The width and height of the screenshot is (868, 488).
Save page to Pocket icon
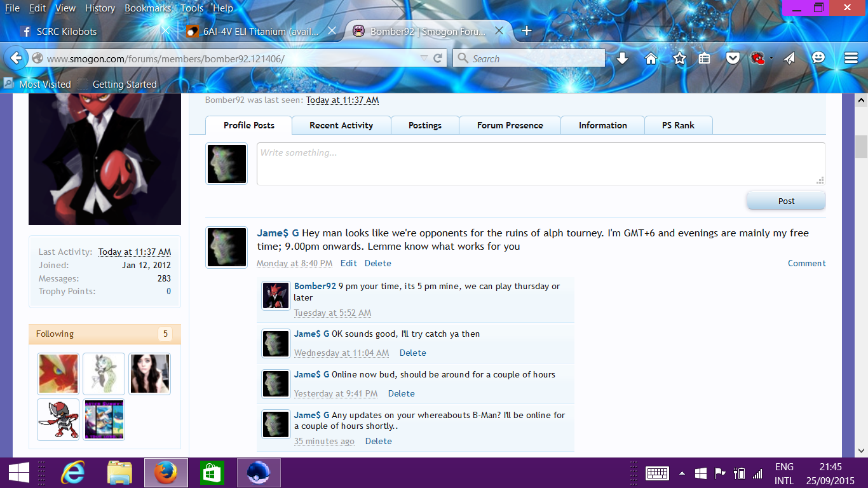pyautogui.click(x=733, y=58)
